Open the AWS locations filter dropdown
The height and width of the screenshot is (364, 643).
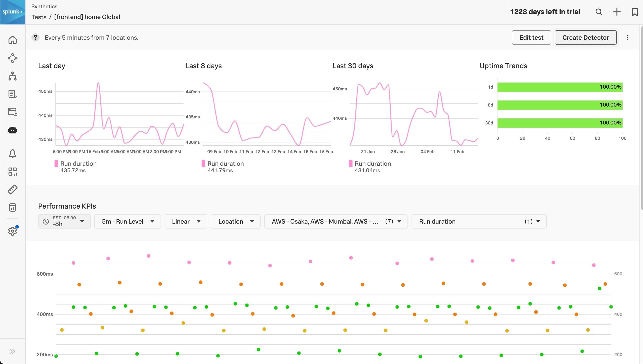pos(336,221)
